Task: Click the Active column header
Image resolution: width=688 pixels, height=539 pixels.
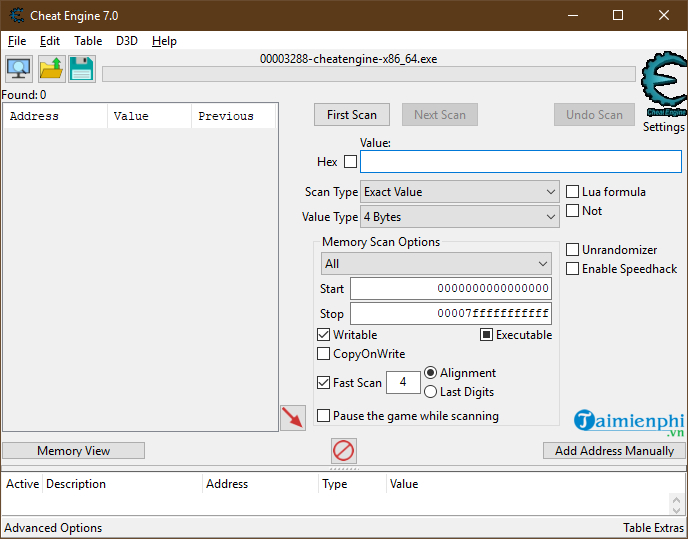Action: point(22,484)
